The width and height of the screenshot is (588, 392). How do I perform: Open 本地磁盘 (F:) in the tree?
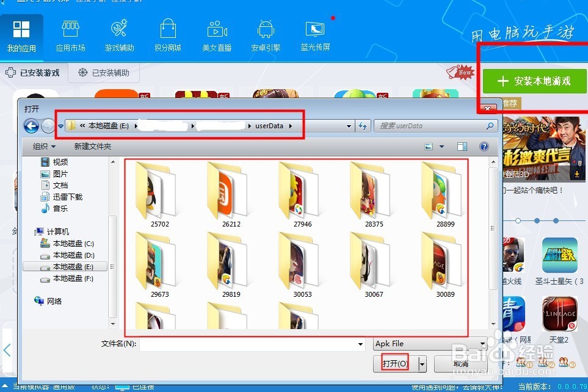pos(67,278)
